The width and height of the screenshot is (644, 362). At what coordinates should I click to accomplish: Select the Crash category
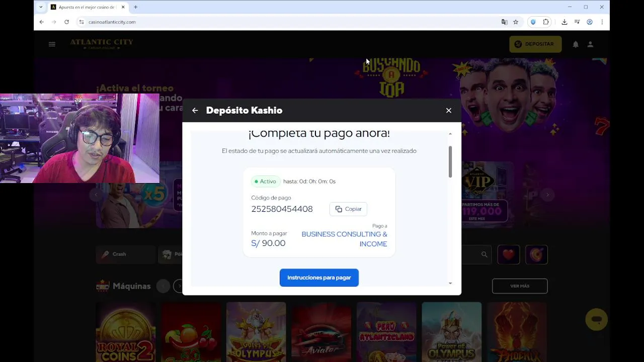(x=126, y=254)
